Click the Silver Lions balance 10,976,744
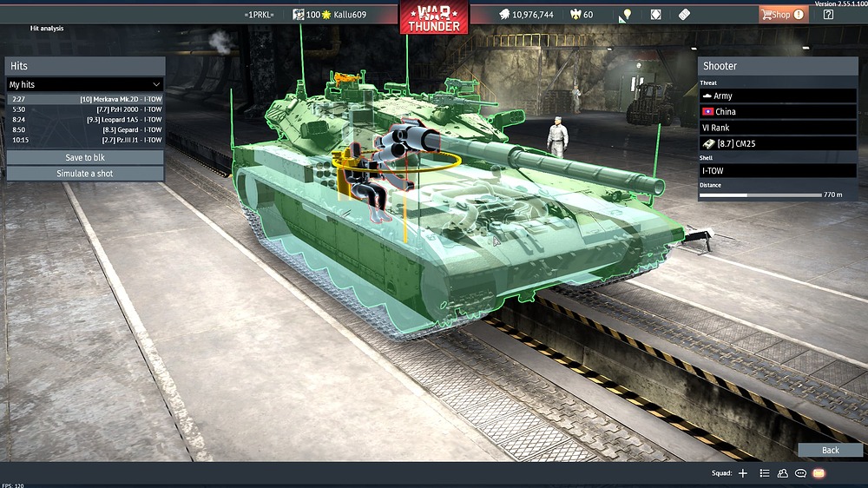Viewport: 868px width, 488px height. 526,15
